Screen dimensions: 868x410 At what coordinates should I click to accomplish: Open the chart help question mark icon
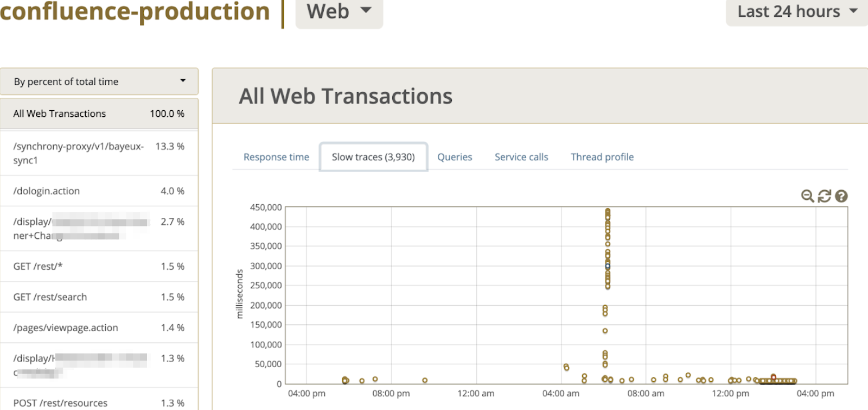pos(841,196)
